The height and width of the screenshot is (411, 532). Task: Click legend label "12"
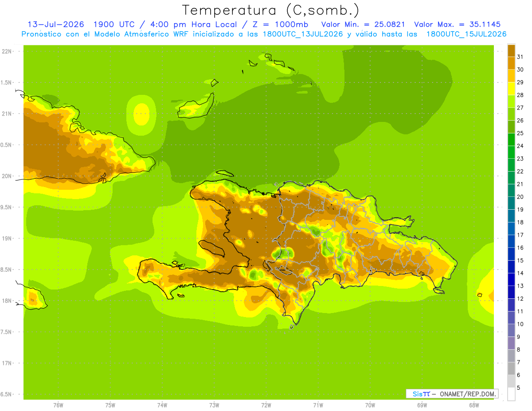(520, 298)
